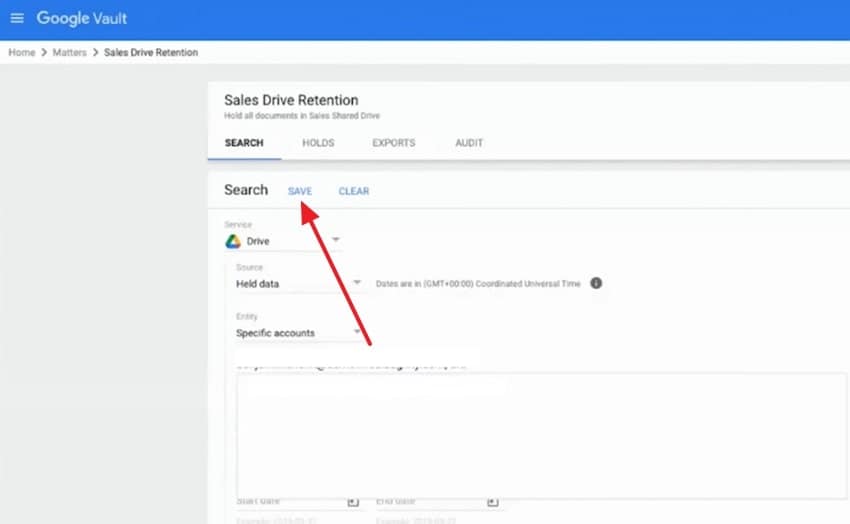This screenshot has width=850, height=524.
Task: Switch to the AUDIT tab
Action: pos(469,143)
